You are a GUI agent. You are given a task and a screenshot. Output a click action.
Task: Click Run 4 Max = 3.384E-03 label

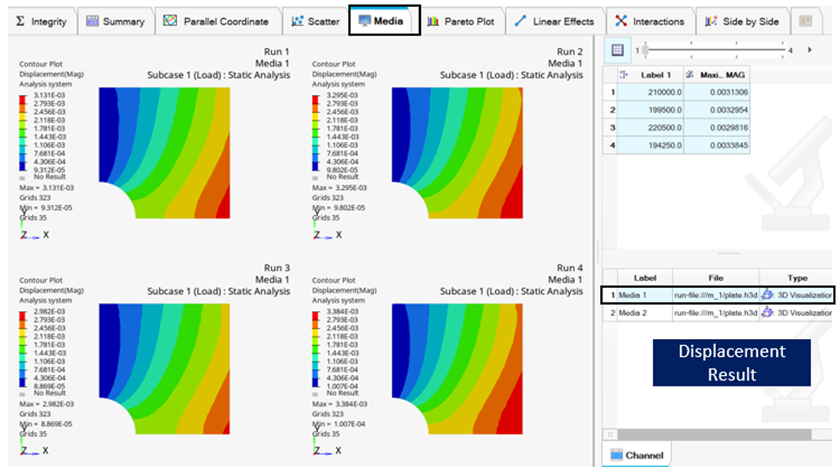click(x=340, y=404)
